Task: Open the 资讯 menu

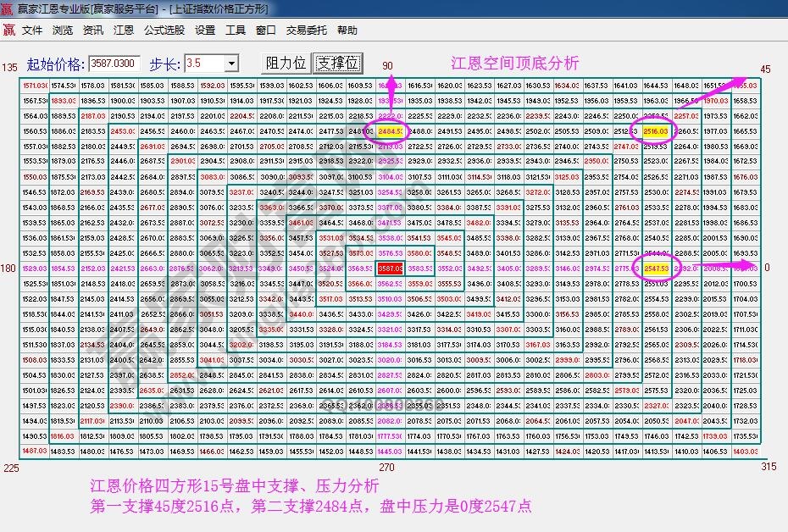Action: (93, 30)
